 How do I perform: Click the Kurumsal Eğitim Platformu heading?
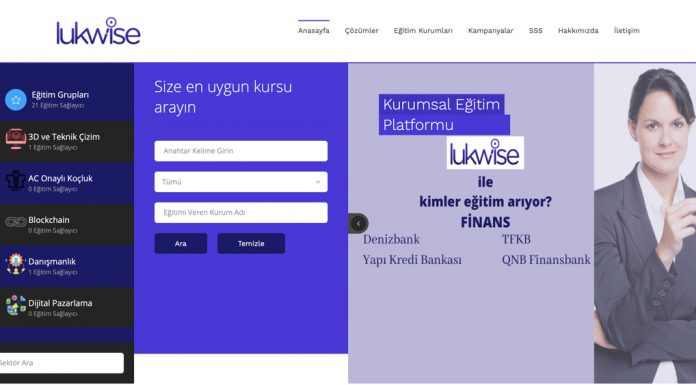(x=444, y=115)
